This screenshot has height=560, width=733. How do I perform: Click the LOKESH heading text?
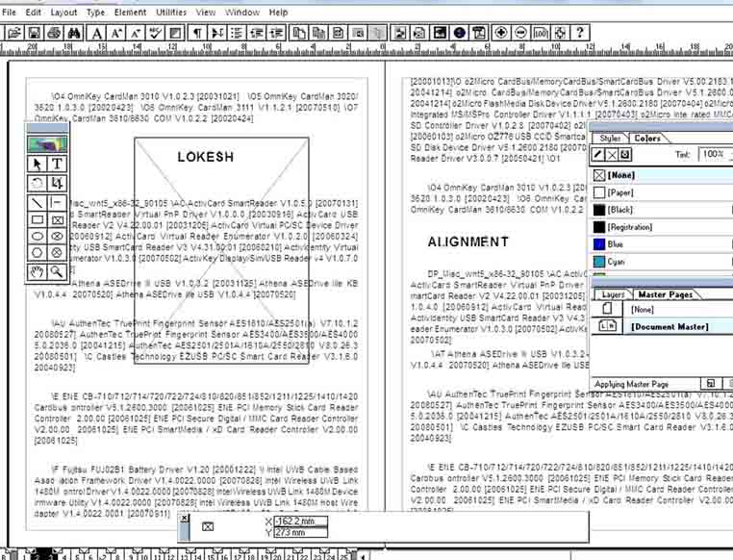tap(205, 157)
